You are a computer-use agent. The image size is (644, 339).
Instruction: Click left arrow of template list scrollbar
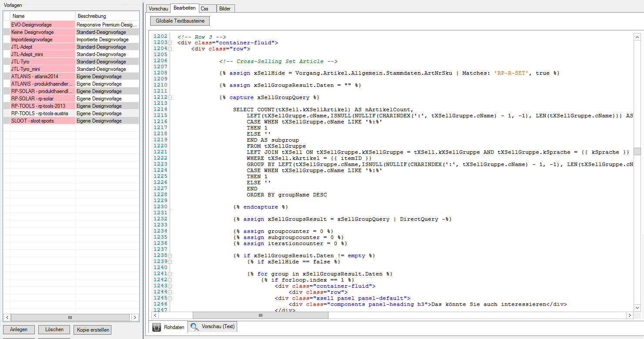[x=7, y=317]
